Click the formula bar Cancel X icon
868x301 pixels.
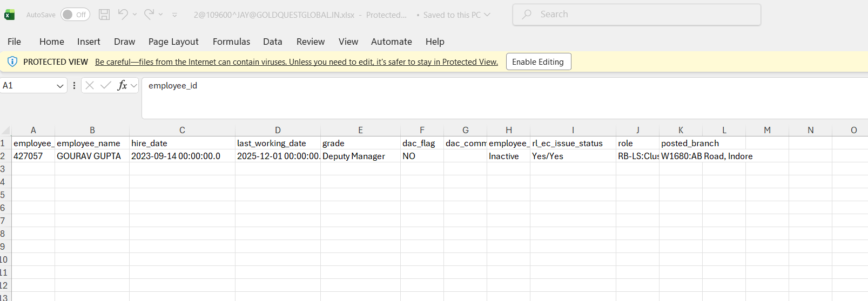(x=90, y=85)
